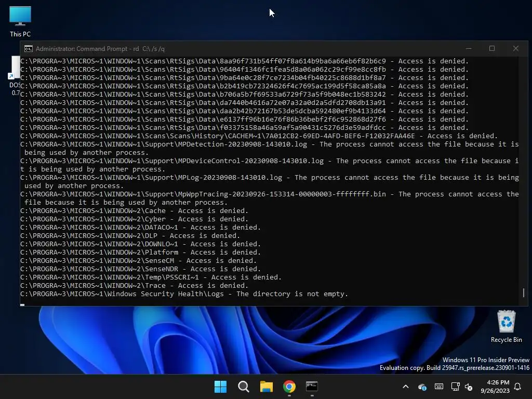The height and width of the screenshot is (399, 532).
Task: Click the 'WINDOW~2\Platform' output line
Action: (x=140, y=252)
